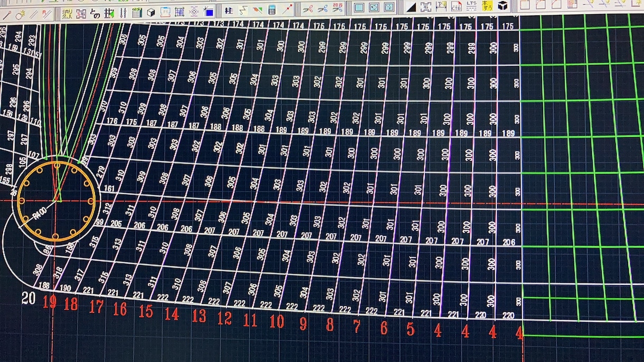644x362 pixels.
Task: Pick the red column number 8
Action: click(329, 326)
